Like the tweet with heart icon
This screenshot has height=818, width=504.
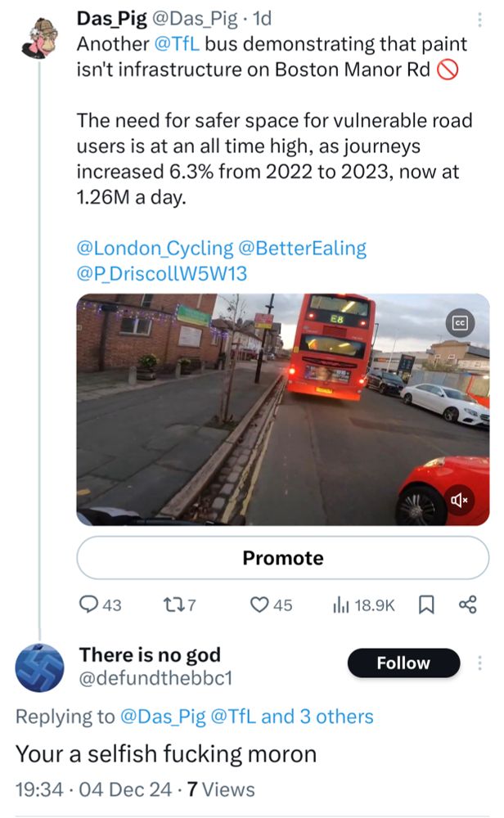point(259,605)
